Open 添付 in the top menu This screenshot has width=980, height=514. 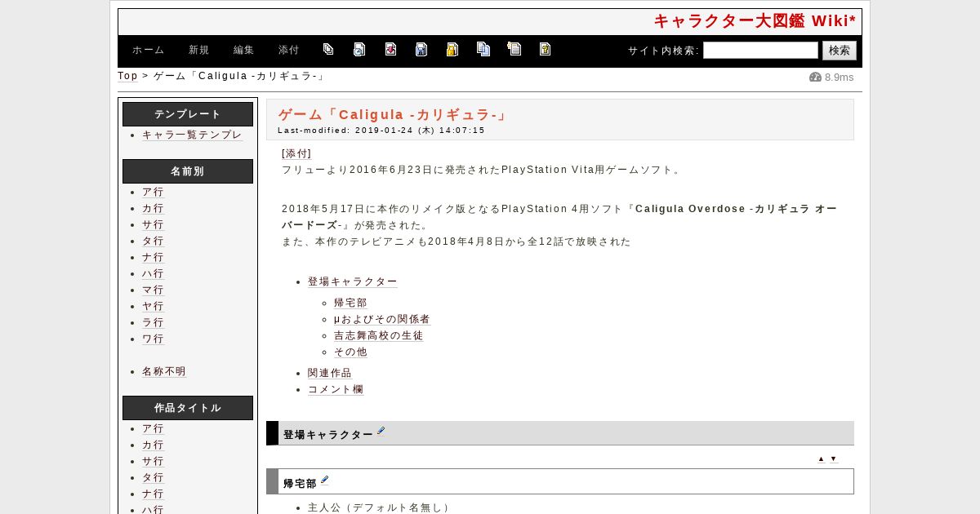click(289, 50)
